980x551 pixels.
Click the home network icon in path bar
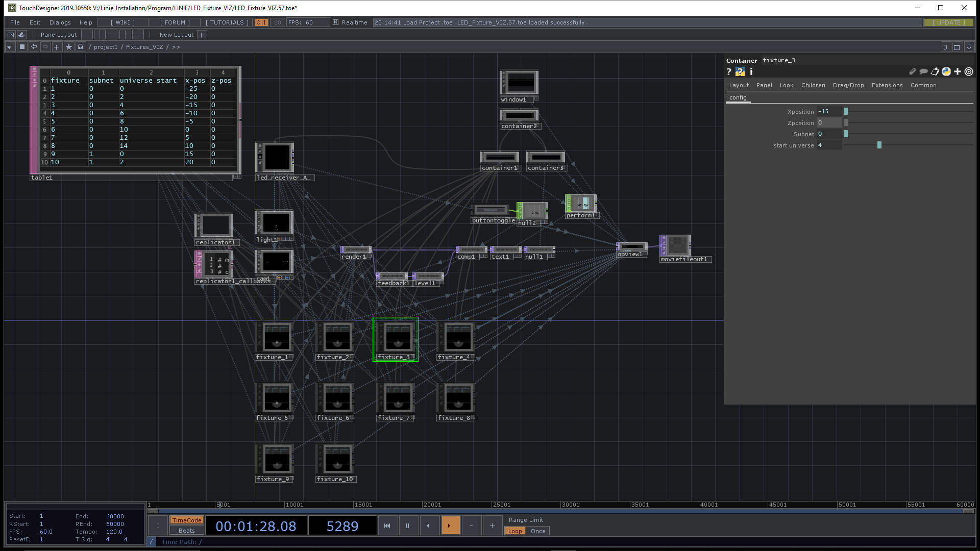tap(81, 47)
